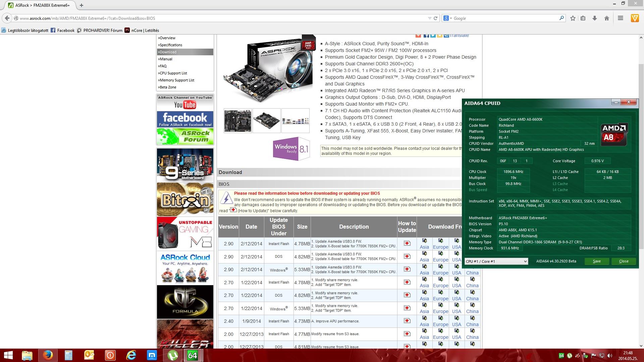Open Beta Zone in side menu
Viewport: 644px width, 362px height.
pos(167,87)
